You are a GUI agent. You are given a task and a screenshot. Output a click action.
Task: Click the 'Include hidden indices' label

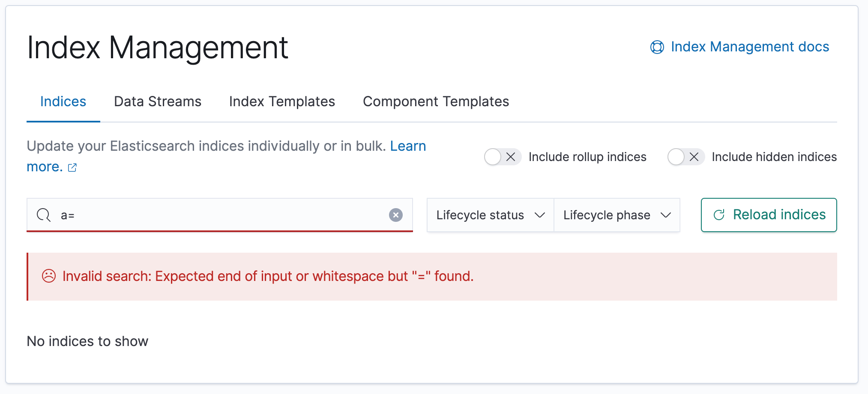pyautogui.click(x=774, y=157)
